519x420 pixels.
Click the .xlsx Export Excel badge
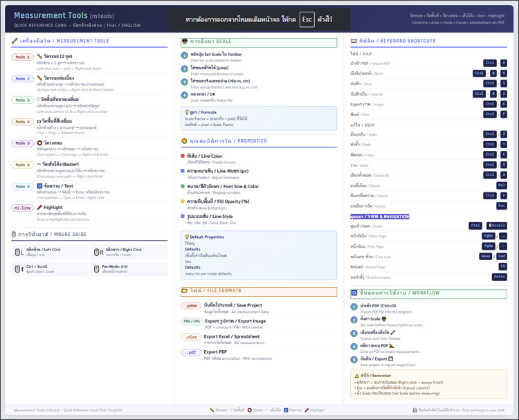[191, 337]
